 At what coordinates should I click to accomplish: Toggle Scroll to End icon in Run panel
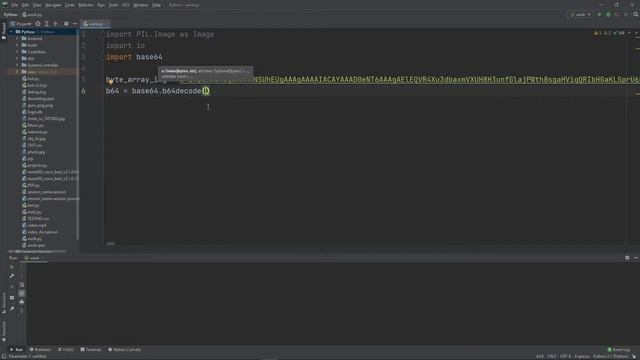pos(22,293)
